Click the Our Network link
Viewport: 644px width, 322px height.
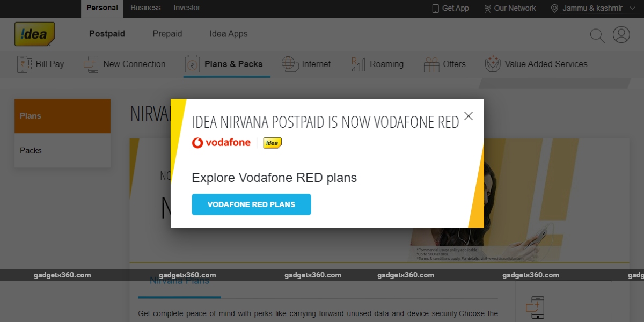(510, 9)
